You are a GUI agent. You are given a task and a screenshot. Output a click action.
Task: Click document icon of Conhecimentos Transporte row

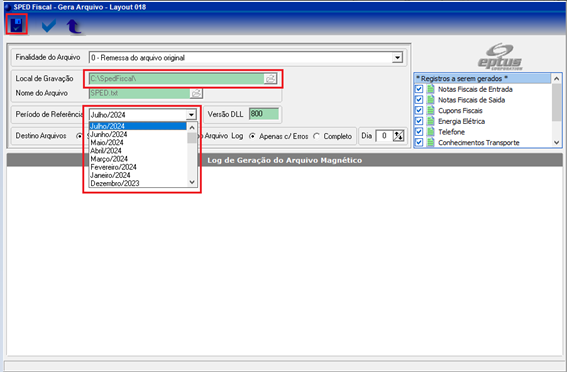point(430,142)
